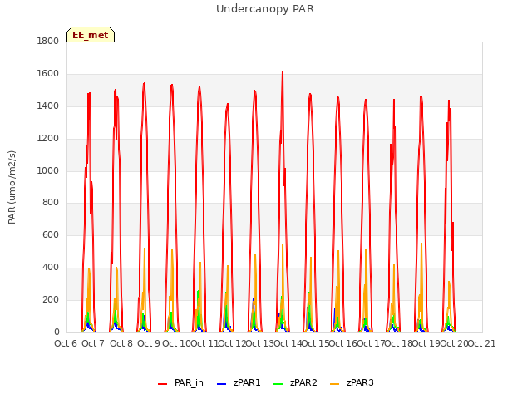Click the tallest red PAR_in peak near Oct 14
The image size is (532, 399).
(283, 72)
